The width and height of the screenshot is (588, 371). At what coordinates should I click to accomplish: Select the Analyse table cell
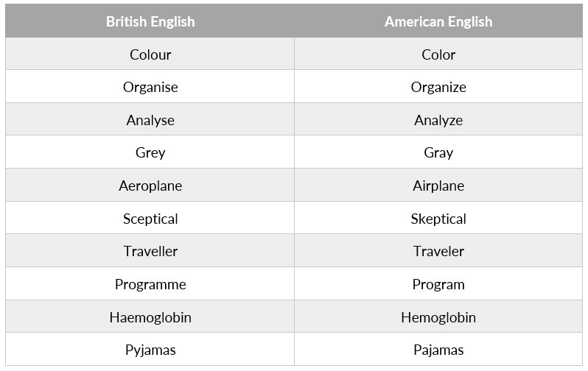point(150,119)
